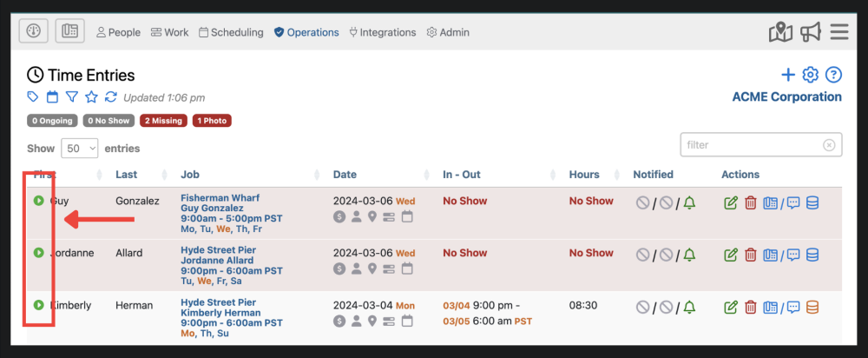This screenshot has height=358, width=868.
Task: Expand Guy Gonzalez's row with green arrow
Action: (x=38, y=201)
